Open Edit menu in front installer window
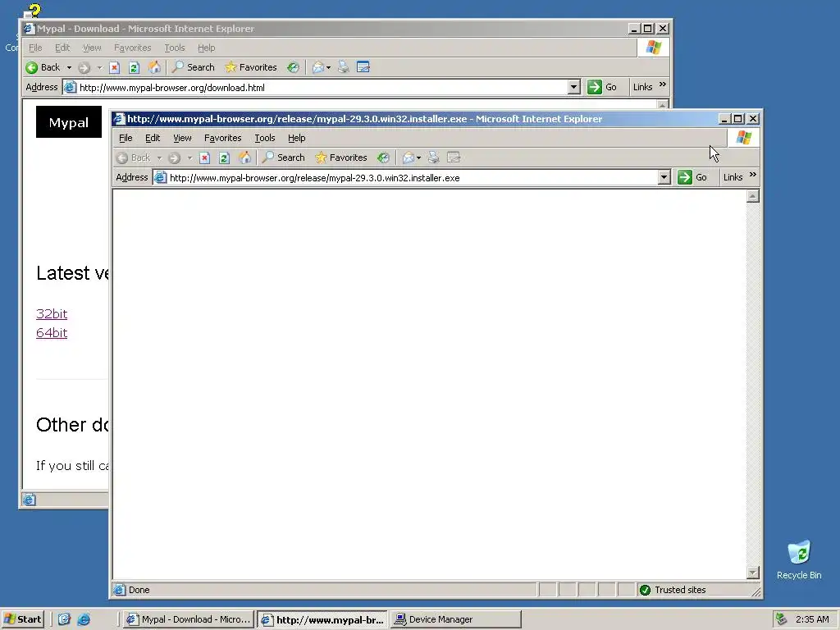 coord(153,138)
